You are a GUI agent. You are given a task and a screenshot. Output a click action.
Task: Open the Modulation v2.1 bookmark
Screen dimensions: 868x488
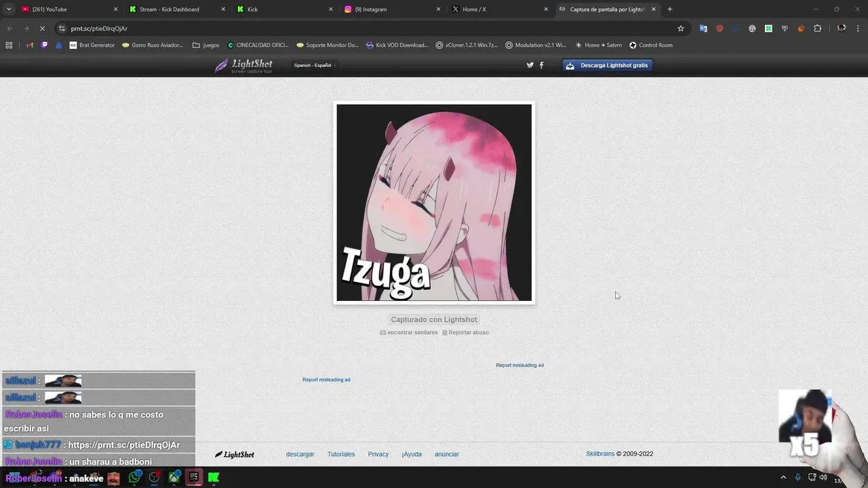[x=536, y=45]
